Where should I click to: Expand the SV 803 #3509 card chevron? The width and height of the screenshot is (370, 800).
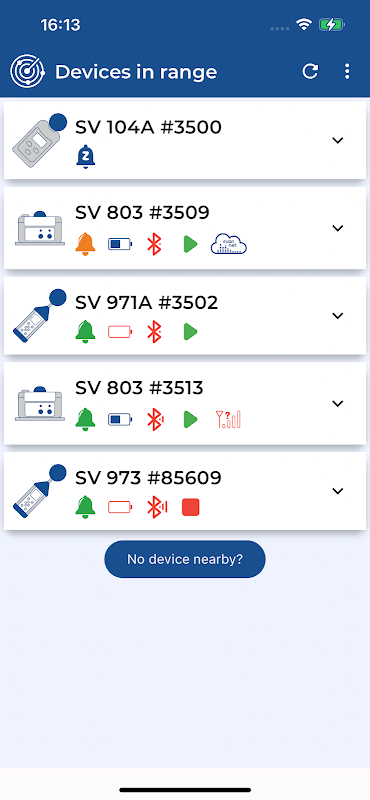(x=337, y=228)
